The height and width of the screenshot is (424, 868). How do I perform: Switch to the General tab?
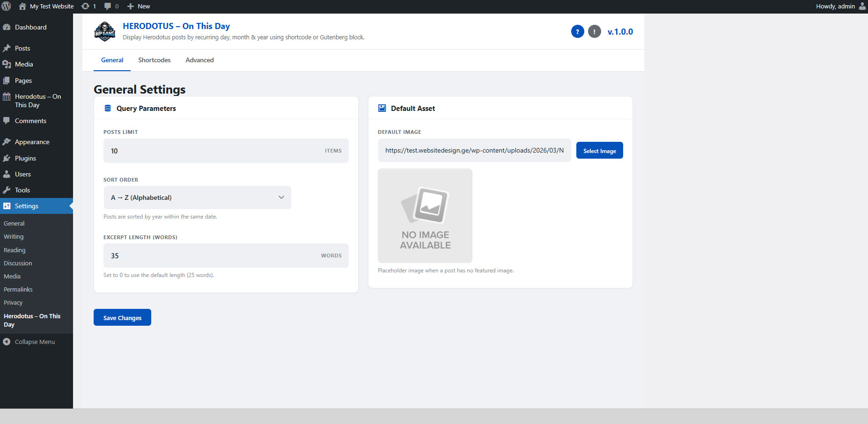112,60
